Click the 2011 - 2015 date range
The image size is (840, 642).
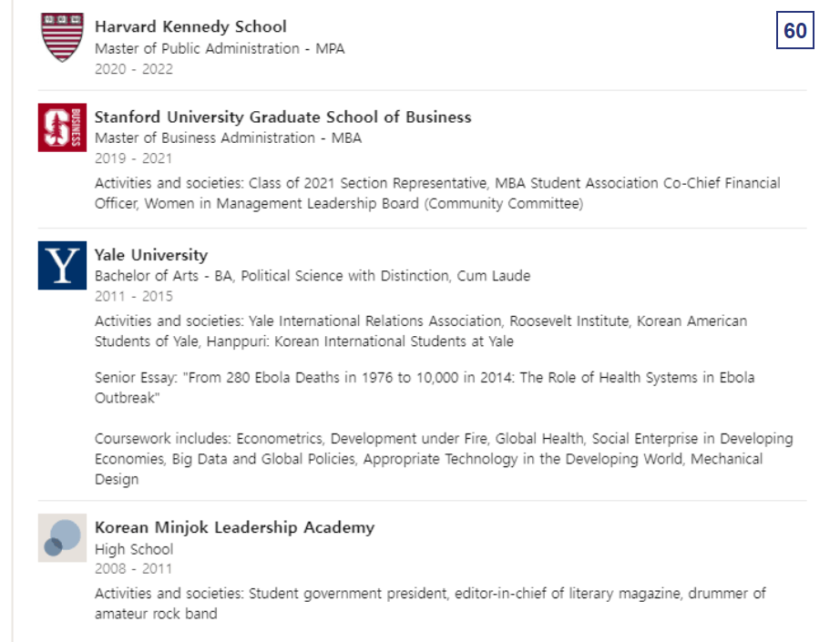click(134, 296)
